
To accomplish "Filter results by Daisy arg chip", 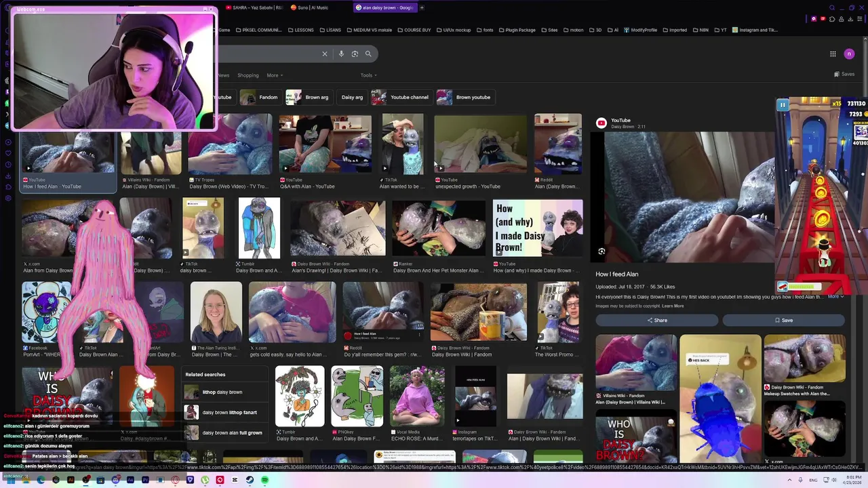I will click(352, 97).
